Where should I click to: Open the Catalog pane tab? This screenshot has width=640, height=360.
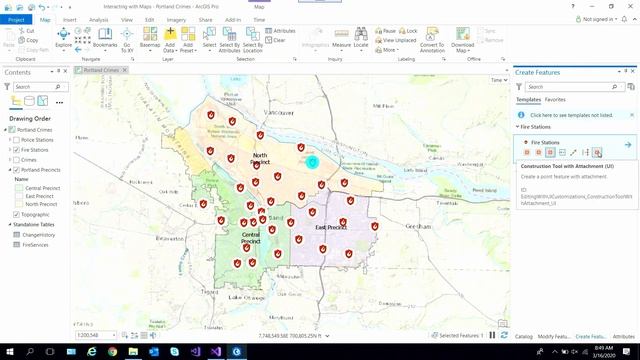[524, 336]
